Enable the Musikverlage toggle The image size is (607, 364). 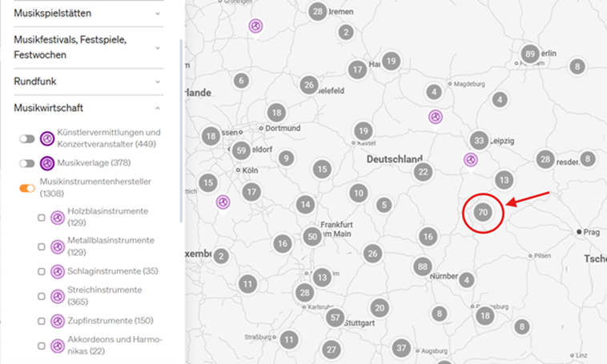(x=27, y=163)
